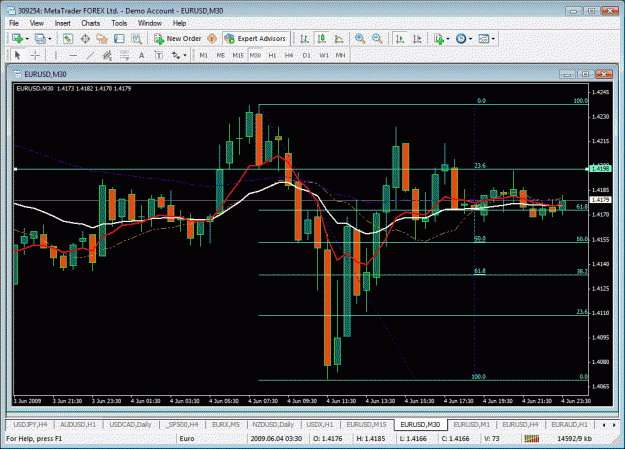Click the connection status bars icon

tap(532, 439)
